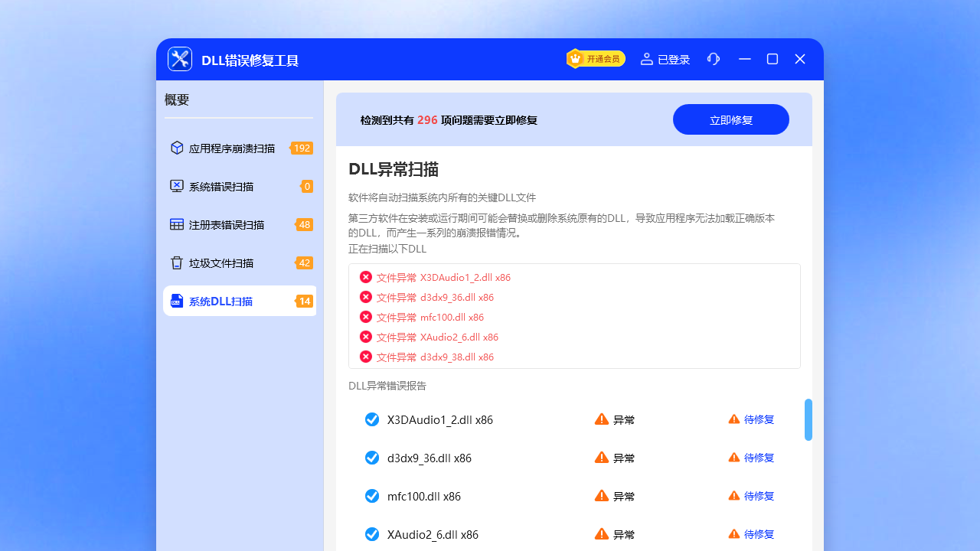The image size is (980, 551).
Task: Click the DLL file icon for system DLL scan
Action: (x=177, y=301)
